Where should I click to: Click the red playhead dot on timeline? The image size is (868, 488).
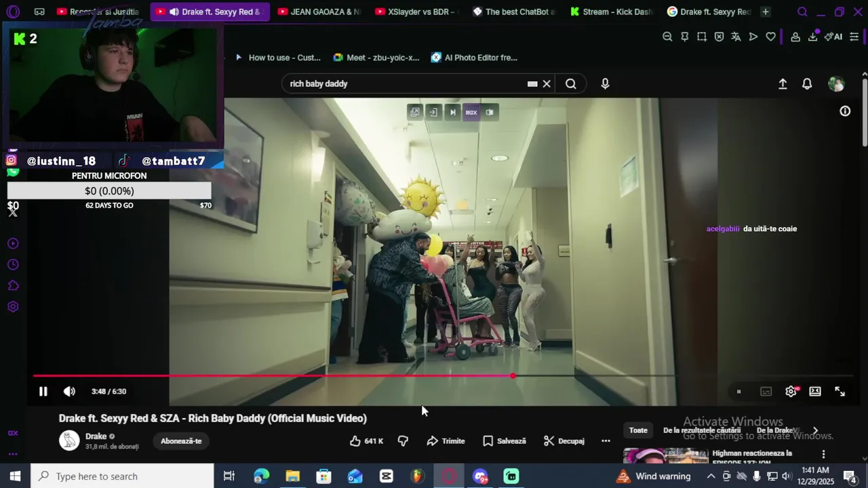point(513,375)
